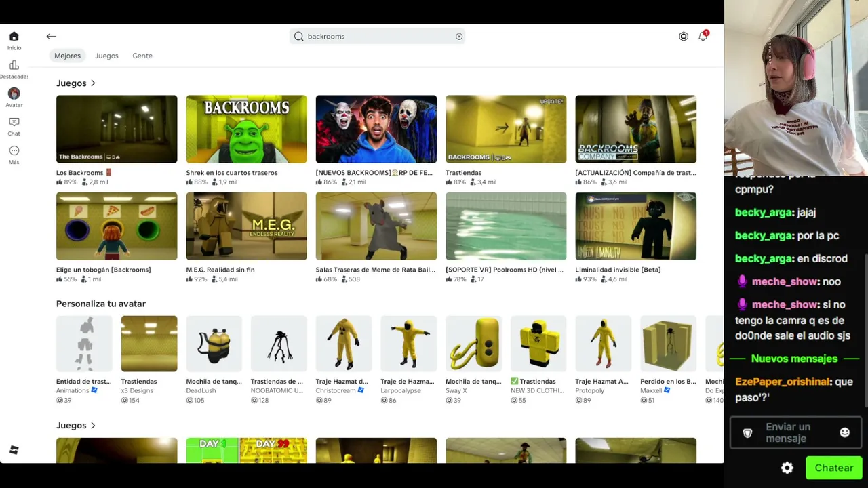Open creator link Larpocalypse
This screenshot has height=488, width=868.
401,391
